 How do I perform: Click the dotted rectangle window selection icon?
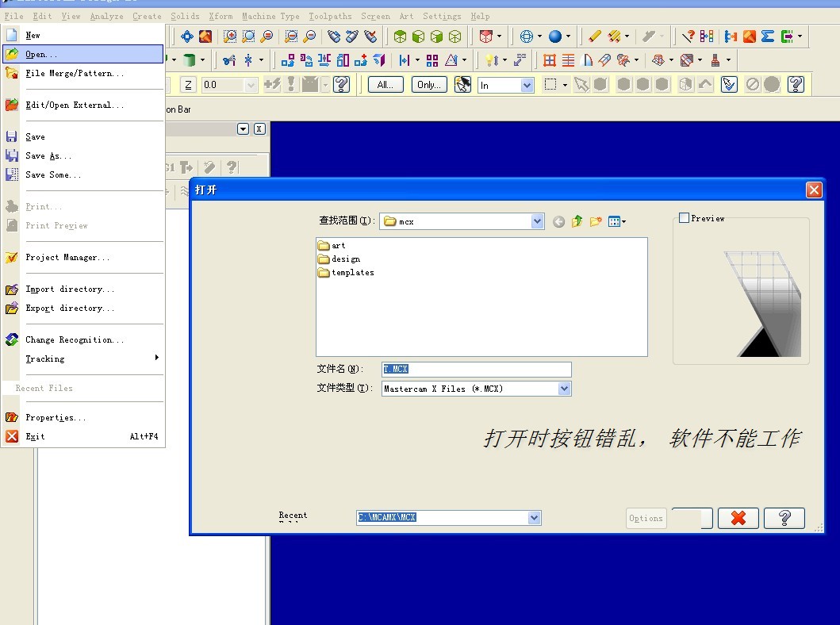click(550, 85)
